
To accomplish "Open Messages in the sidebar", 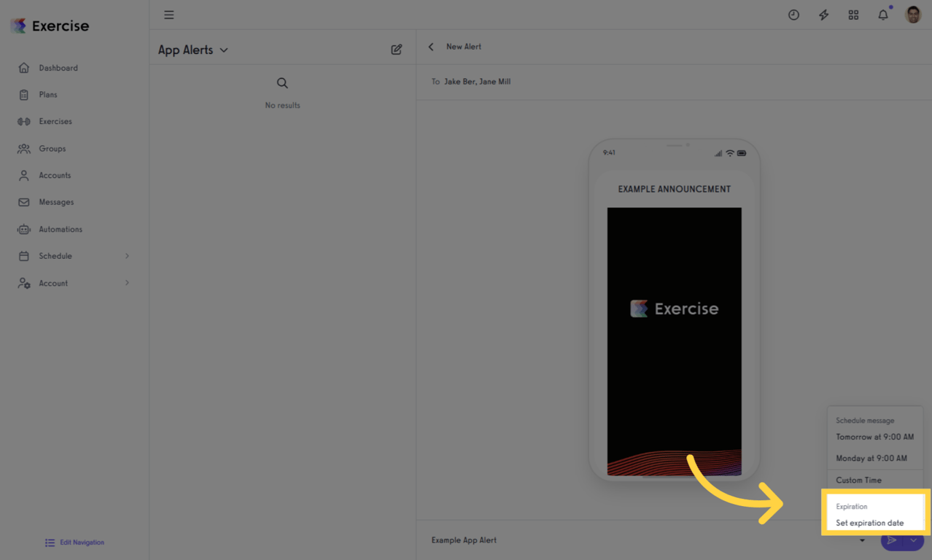I will pyautogui.click(x=56, y=202).
